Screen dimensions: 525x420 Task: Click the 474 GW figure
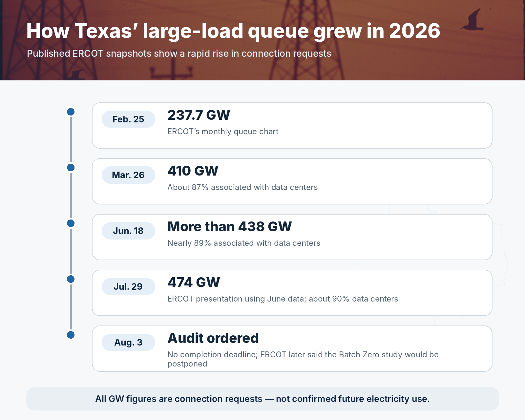coord(194,283)
